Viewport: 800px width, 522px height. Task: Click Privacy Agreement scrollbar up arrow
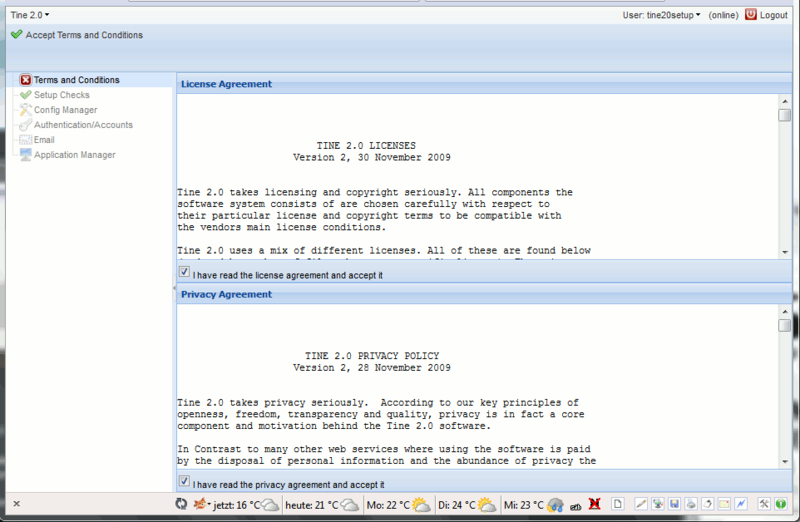[785, 311]
